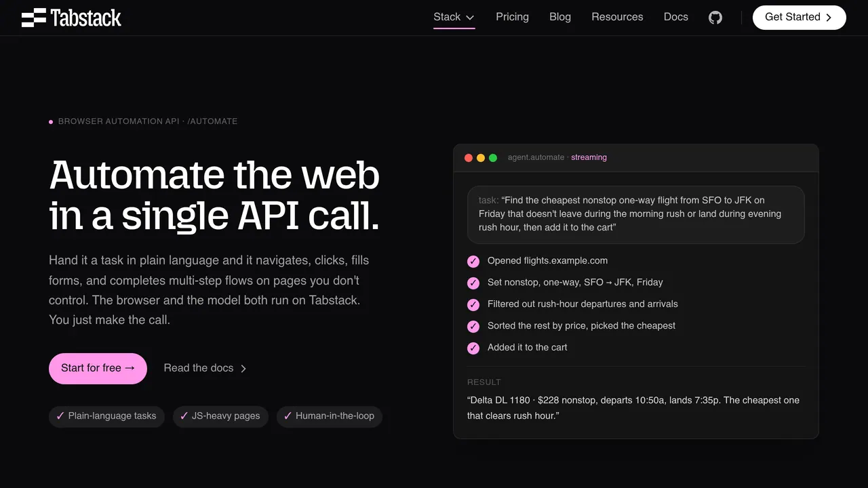Click the Get Started button
868x488 pixels.
[799, 18]
